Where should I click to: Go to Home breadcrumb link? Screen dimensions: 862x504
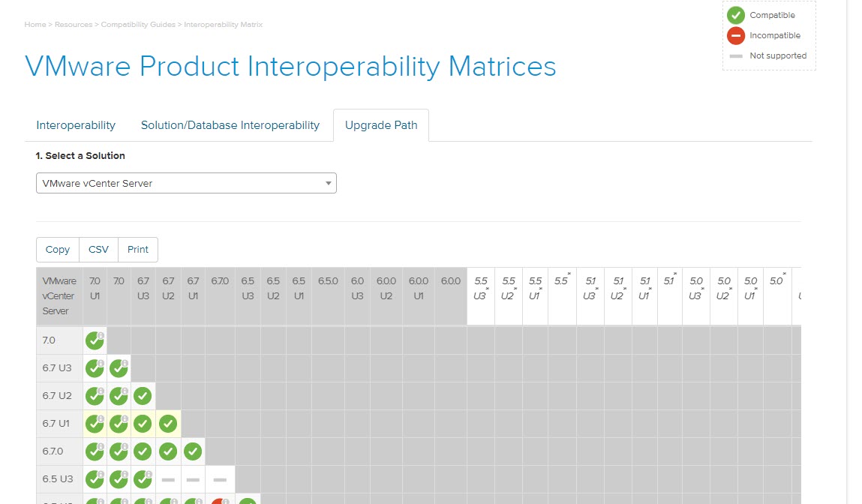click(x=35, y=25)
